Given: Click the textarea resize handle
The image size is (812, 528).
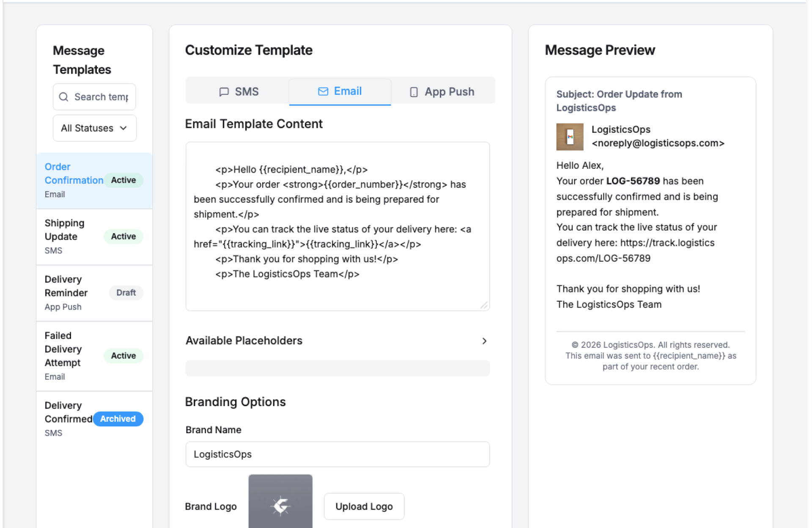Looking at the screenshot, I should 484,305.
